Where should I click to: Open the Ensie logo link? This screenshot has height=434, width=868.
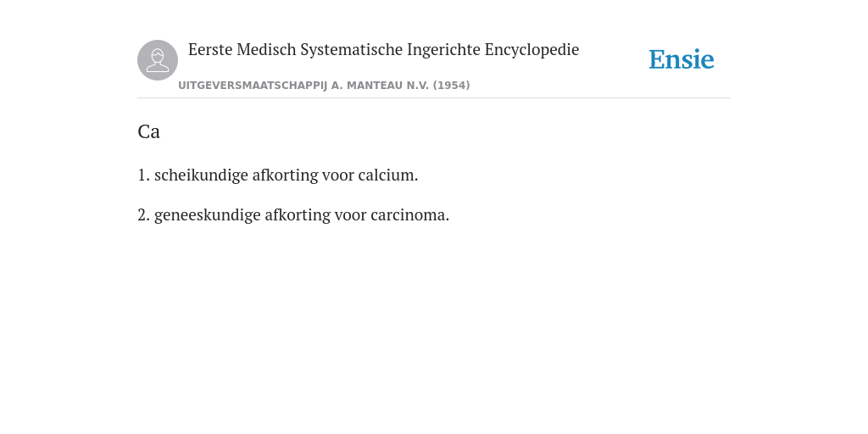click(x=682, y=60)
